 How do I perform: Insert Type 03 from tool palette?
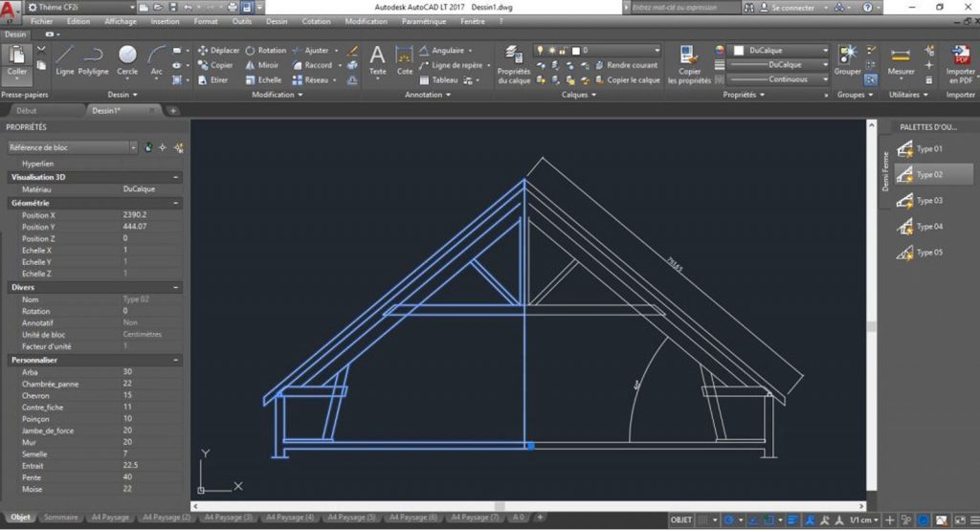pyautogui.click(x=921, y=201)
